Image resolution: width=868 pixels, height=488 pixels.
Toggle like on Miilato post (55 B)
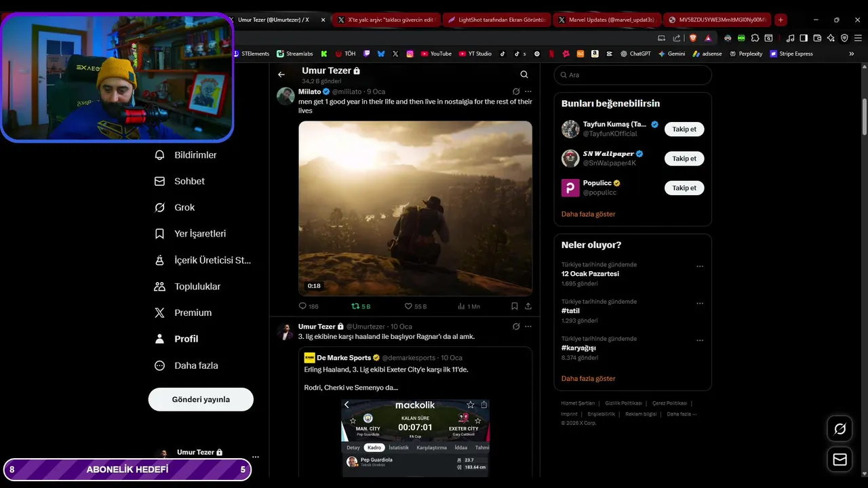(x=416, y=306)
